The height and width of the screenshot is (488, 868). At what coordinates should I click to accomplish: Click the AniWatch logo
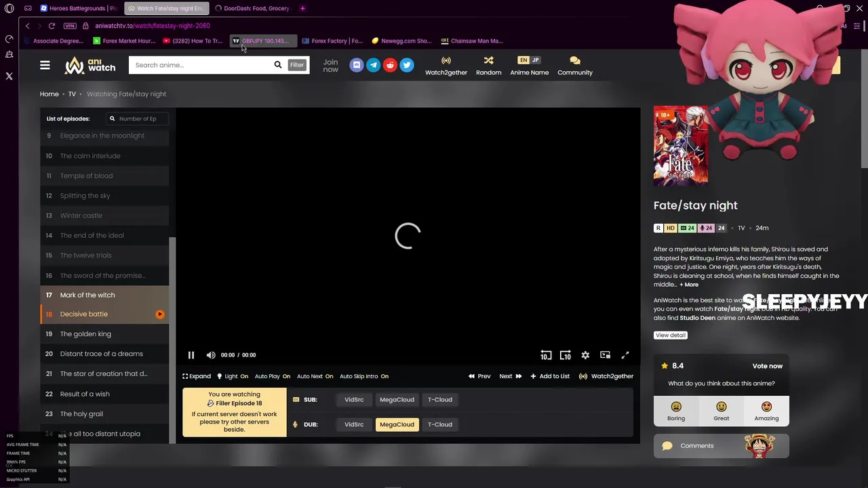pos(90,65)
